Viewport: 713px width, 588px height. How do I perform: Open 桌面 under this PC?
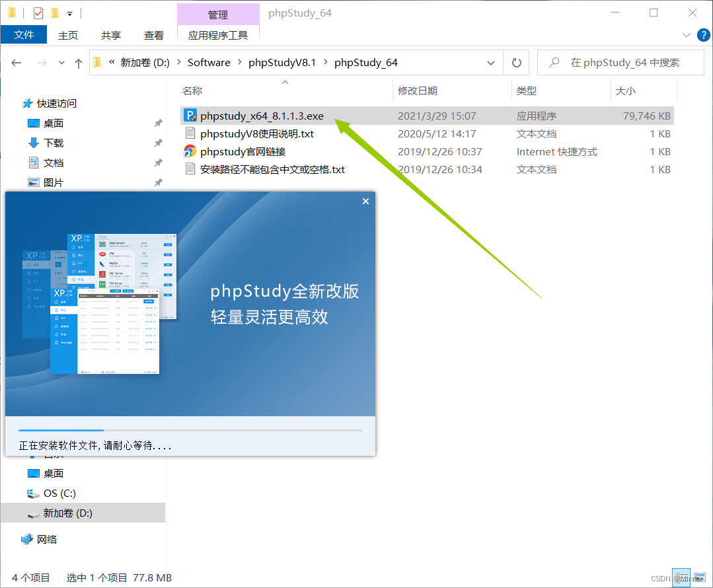tap(54, 474)
